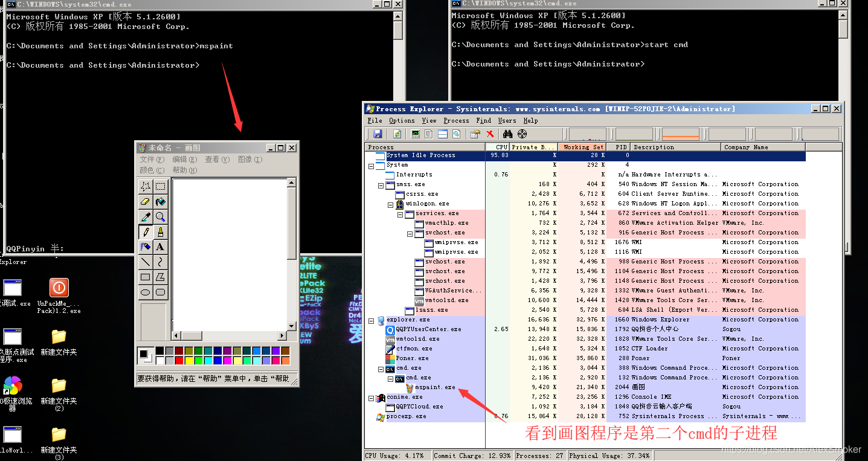Open Process Explorer's Process menu

456,121
